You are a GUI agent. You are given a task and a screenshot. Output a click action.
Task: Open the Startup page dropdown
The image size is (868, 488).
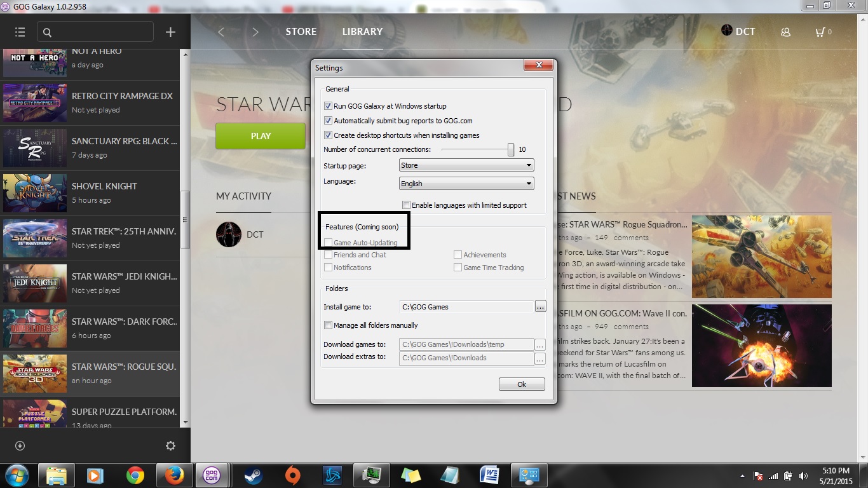(466, 165)
